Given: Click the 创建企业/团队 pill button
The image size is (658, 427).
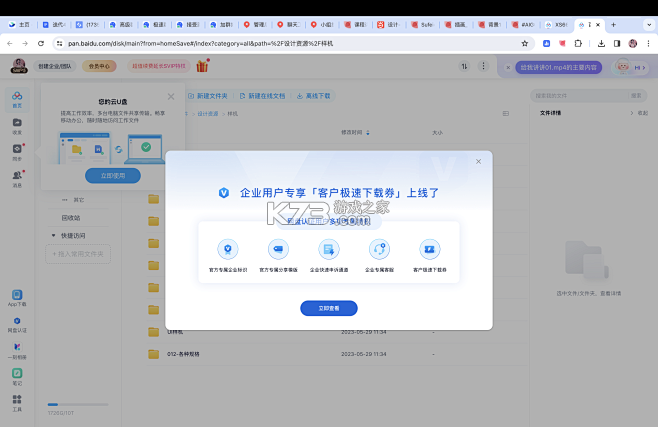Looking at the screenshot, I should click(x=55, y=66).
